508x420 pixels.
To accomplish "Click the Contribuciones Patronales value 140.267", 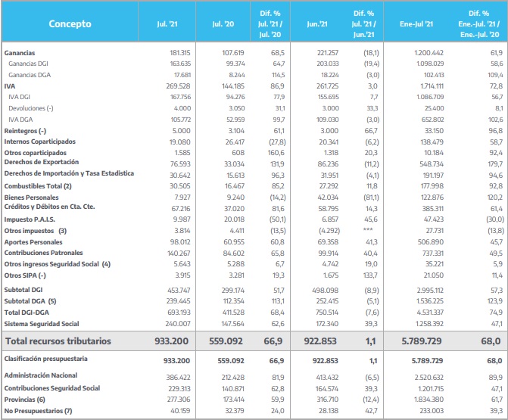I will pyautogui.click(x=179, y=254).
